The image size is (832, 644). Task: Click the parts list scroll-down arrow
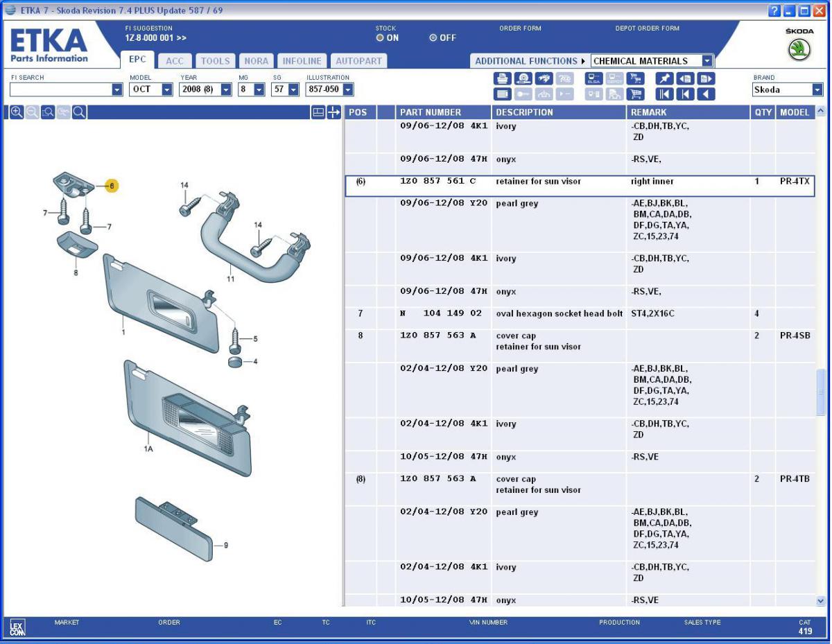(x=822, y=601)
